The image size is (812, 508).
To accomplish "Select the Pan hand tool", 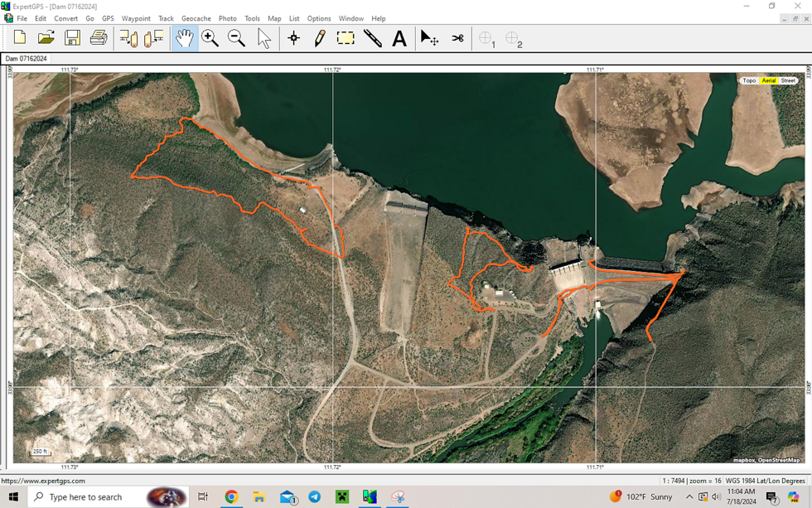I will 185,38.
